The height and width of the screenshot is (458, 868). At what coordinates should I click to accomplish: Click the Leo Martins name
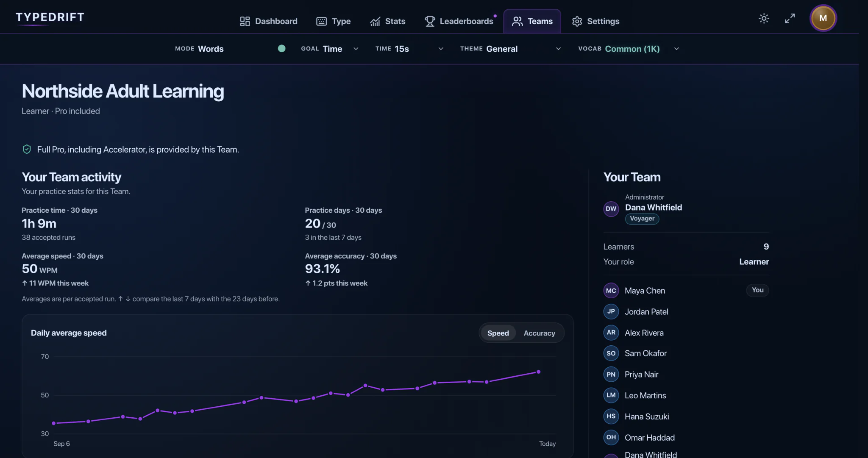645,396
